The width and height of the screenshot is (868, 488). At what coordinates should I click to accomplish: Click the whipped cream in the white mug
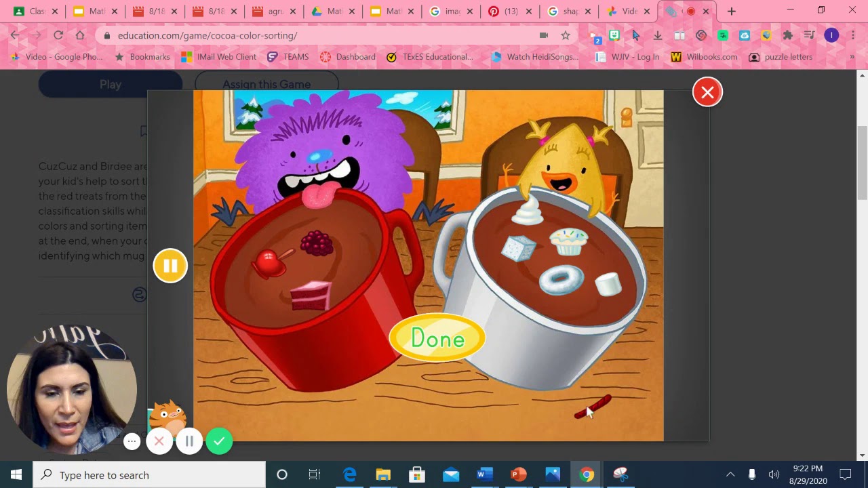click(x=528, y=209)
